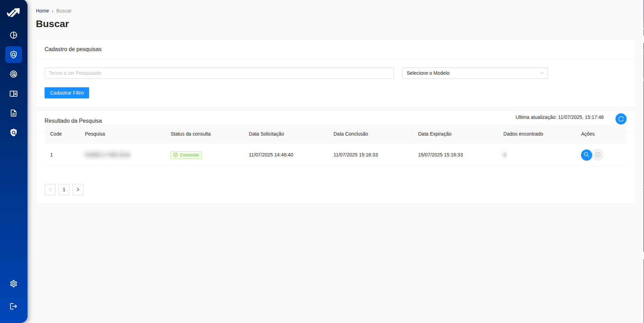Open the document file sidebar icon

14,113
